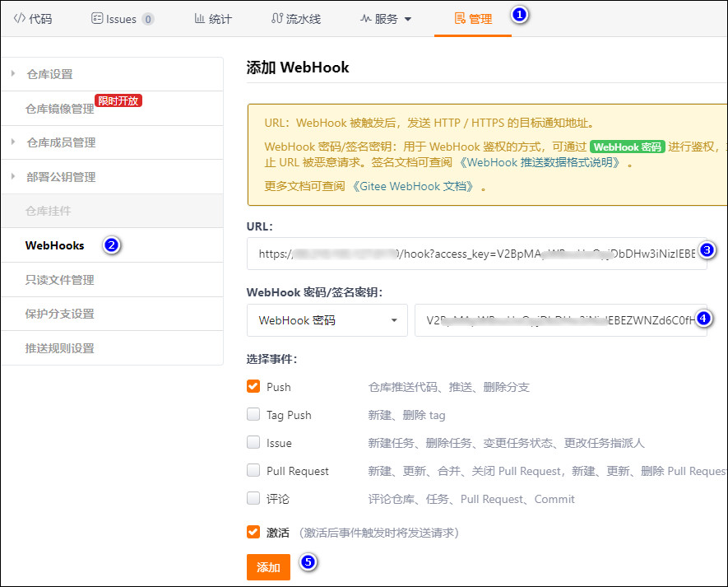The width and height of the screenshot is (728, 587).
Task: Enable the Tag Push event checkbox
Action: pos(253,415)
